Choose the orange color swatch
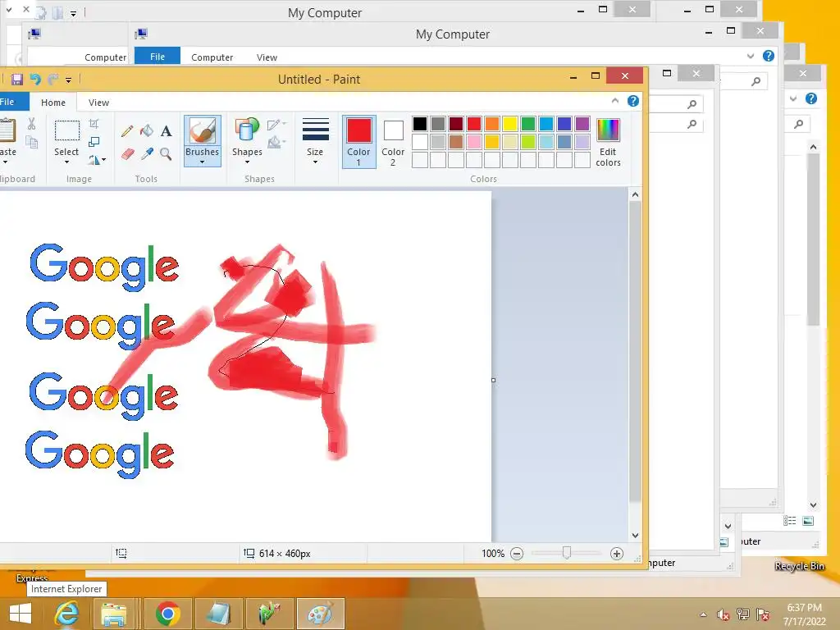 [x=492, y=124]
